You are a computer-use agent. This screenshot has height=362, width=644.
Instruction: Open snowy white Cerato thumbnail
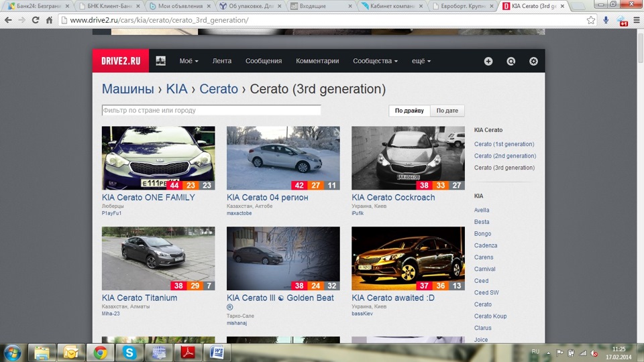click(x=283, y=158)
